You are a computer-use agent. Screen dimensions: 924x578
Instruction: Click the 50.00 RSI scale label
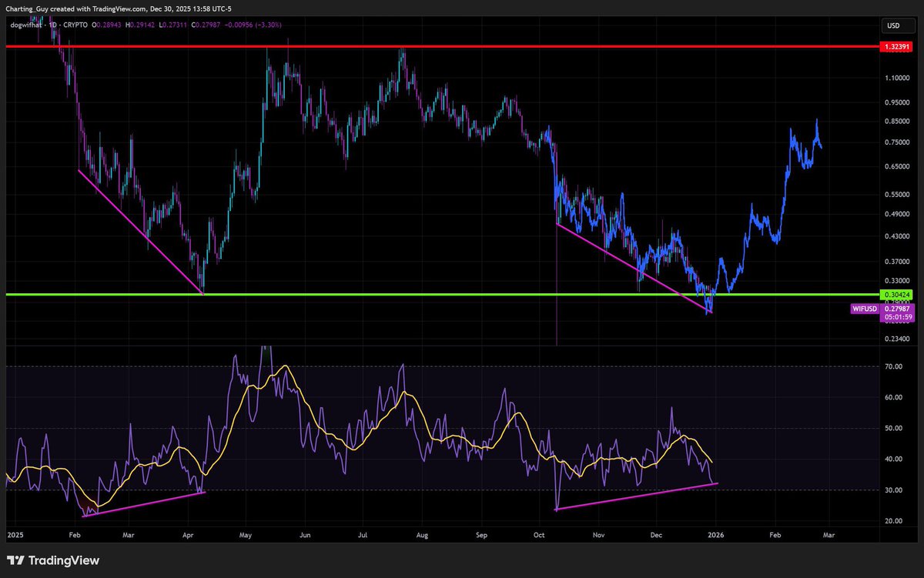click(x=894, y=429)
